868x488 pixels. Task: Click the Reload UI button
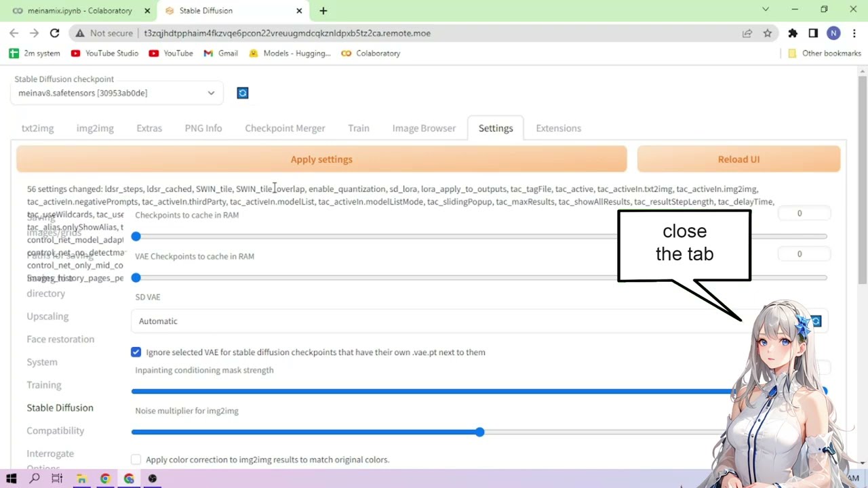point(738,159)
